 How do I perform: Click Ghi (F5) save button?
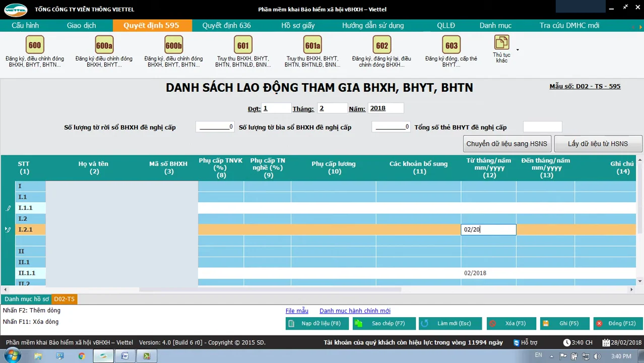(564, 323)
